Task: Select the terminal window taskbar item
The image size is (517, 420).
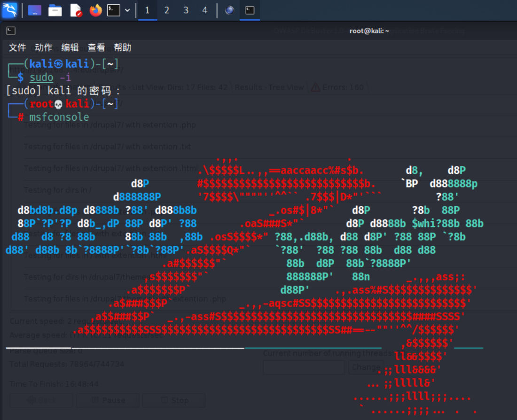Action: point(250,10)
